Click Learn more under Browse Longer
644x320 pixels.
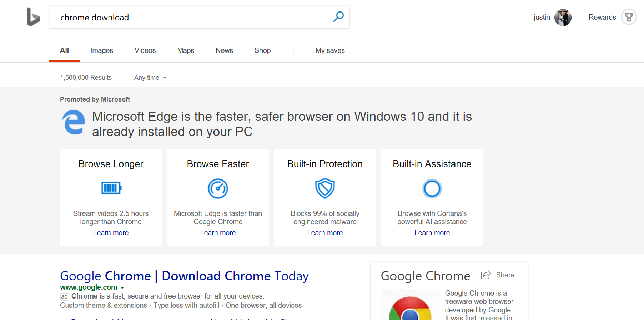click(x=111, y=233)
